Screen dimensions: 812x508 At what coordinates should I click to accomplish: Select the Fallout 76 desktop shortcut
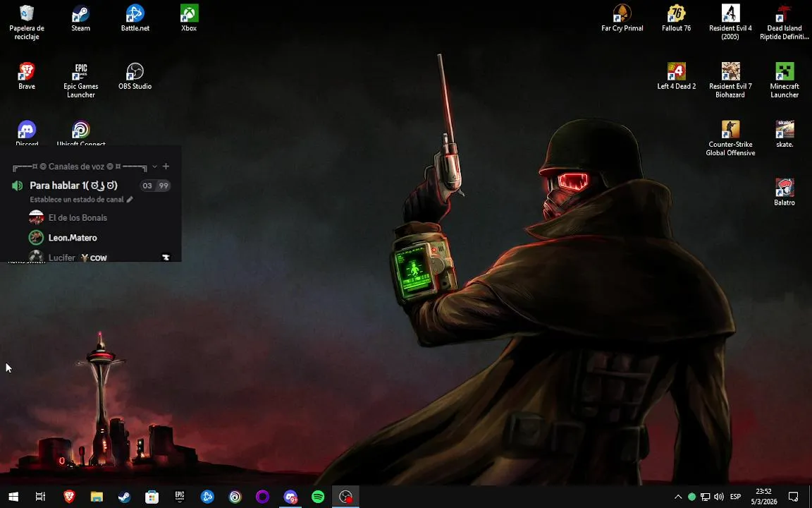pyautogui.click(x=677, y=18)
